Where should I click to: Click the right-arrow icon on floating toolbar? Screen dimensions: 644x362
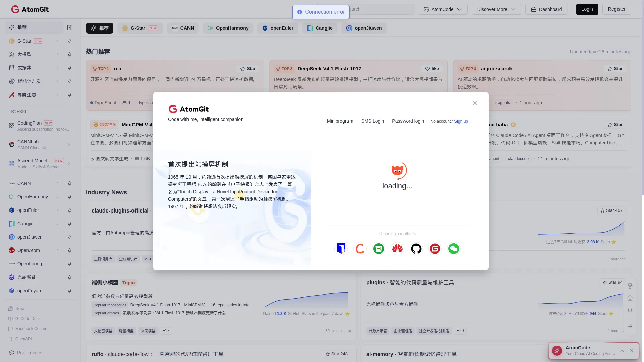(630, 326)
